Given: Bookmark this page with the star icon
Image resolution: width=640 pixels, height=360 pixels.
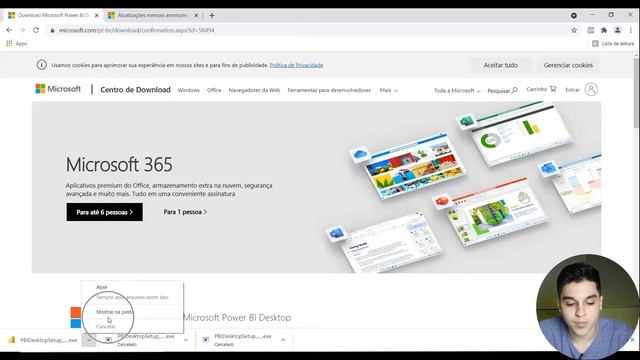Looking at the screenshot, I should 574,30.
